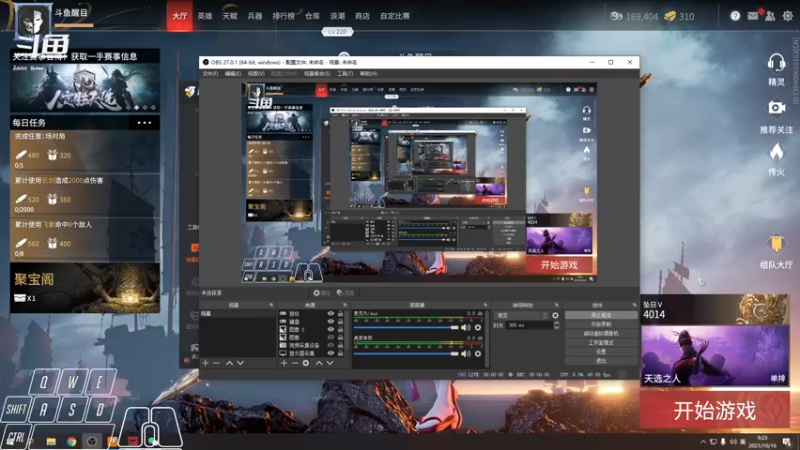Start virtual camera with 启动虚拟摄像机
Viewport: 800px width, 450px height.
601,334
